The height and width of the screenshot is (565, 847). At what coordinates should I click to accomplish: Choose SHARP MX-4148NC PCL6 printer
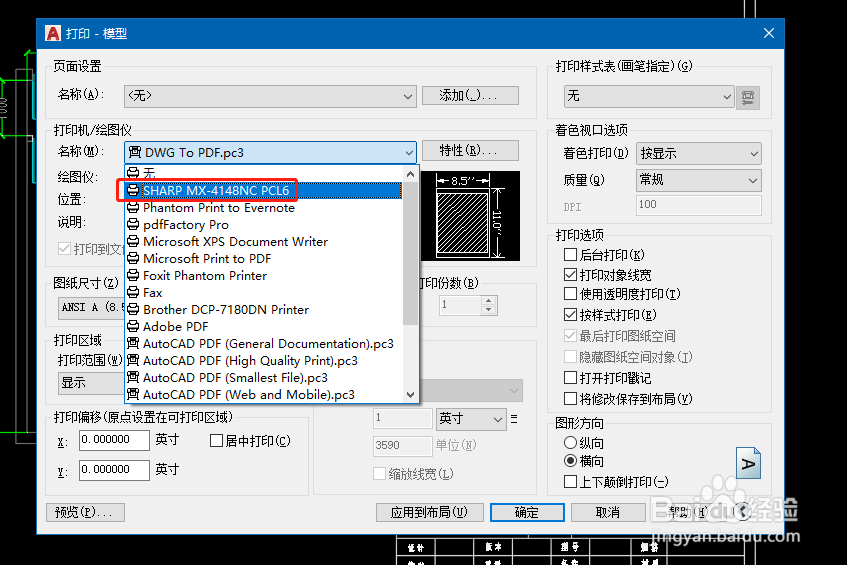264,191
